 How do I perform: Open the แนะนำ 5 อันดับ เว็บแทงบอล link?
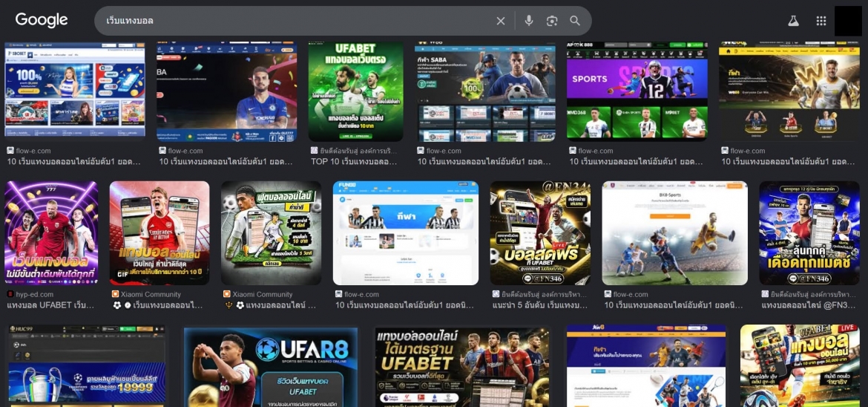point(540,305)
